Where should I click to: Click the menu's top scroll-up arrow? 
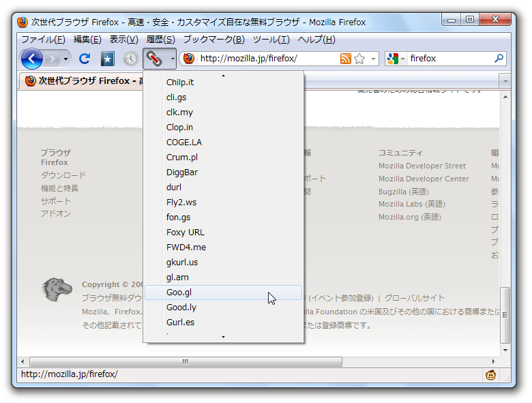pyautogui.click(x=223, y=75)
